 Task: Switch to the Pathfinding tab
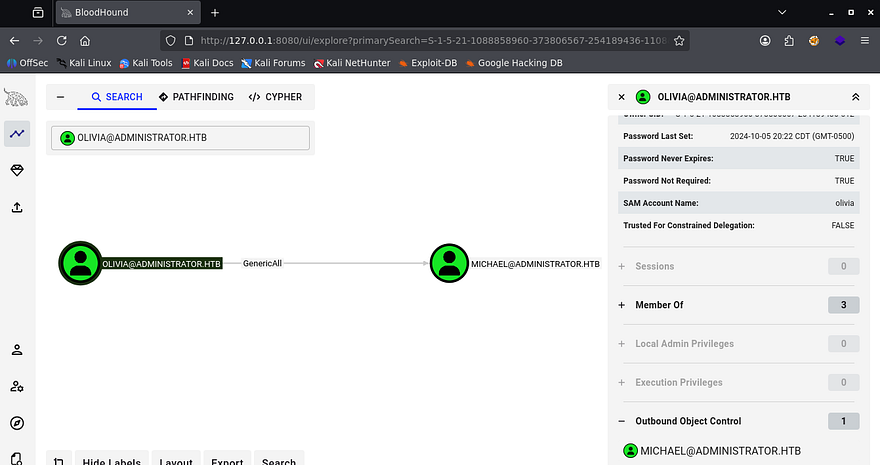196,97
